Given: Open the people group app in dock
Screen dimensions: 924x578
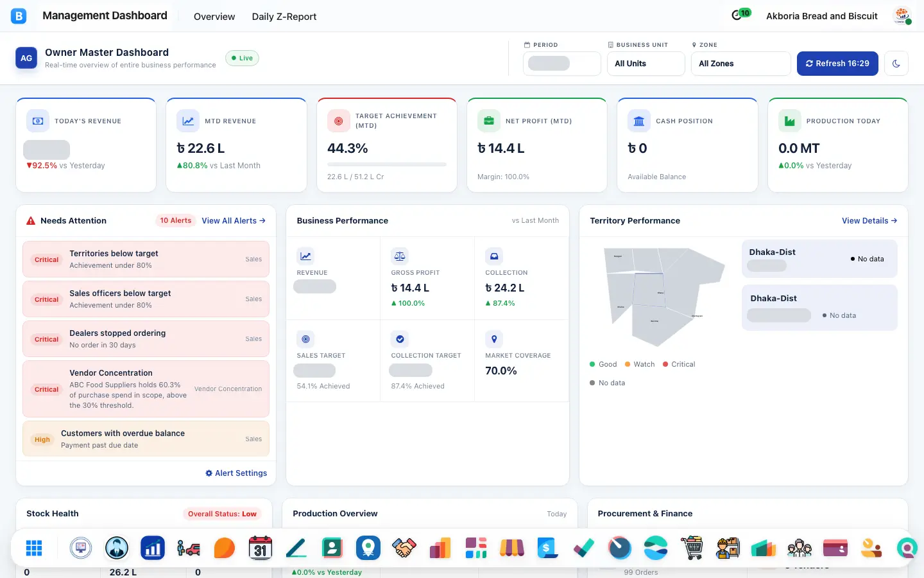Looking at the screenshot, I should [x=800, y=548].
